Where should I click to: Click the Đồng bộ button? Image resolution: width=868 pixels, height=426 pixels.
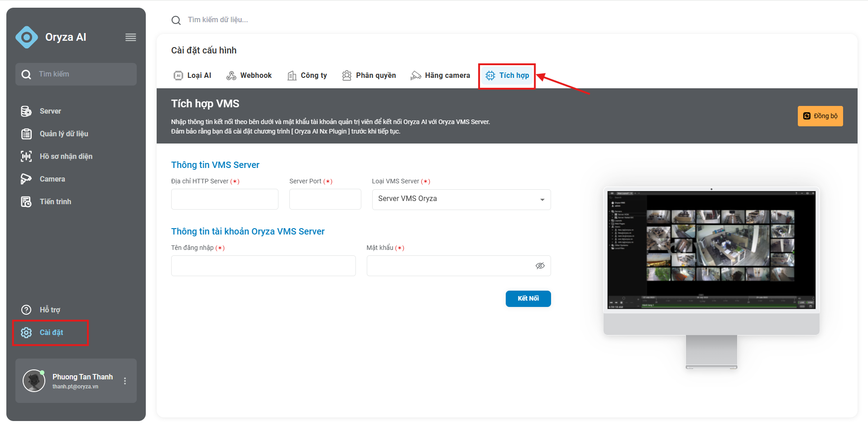pos(820,116)
